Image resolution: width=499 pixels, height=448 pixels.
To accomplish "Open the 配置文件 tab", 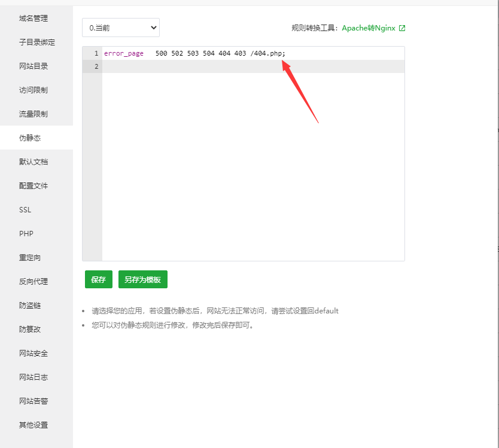I will (34, 186).
